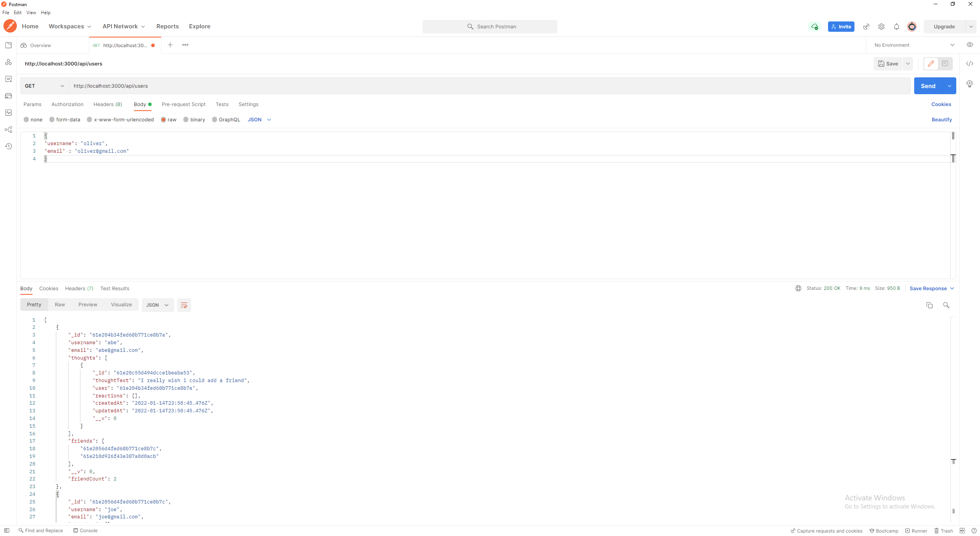
Task: Open the settings gear in header
Action: pos(881,26)
